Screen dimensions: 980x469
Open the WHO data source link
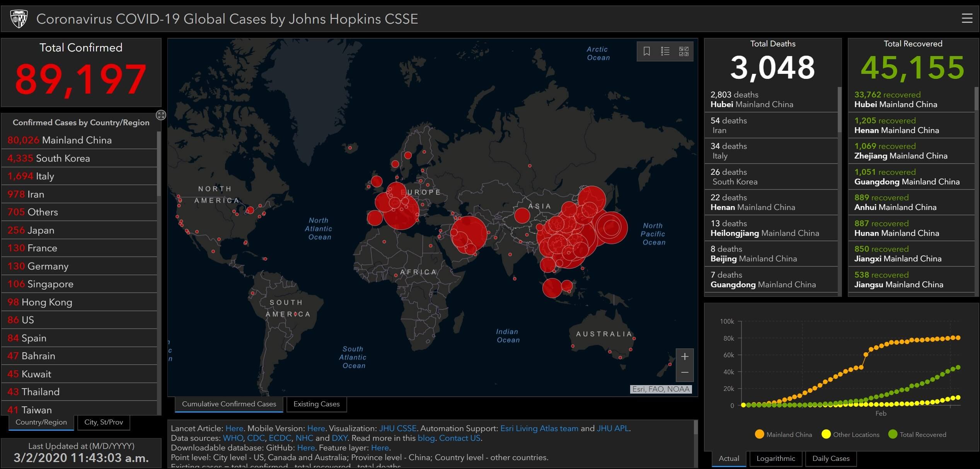tap(233, 438)
